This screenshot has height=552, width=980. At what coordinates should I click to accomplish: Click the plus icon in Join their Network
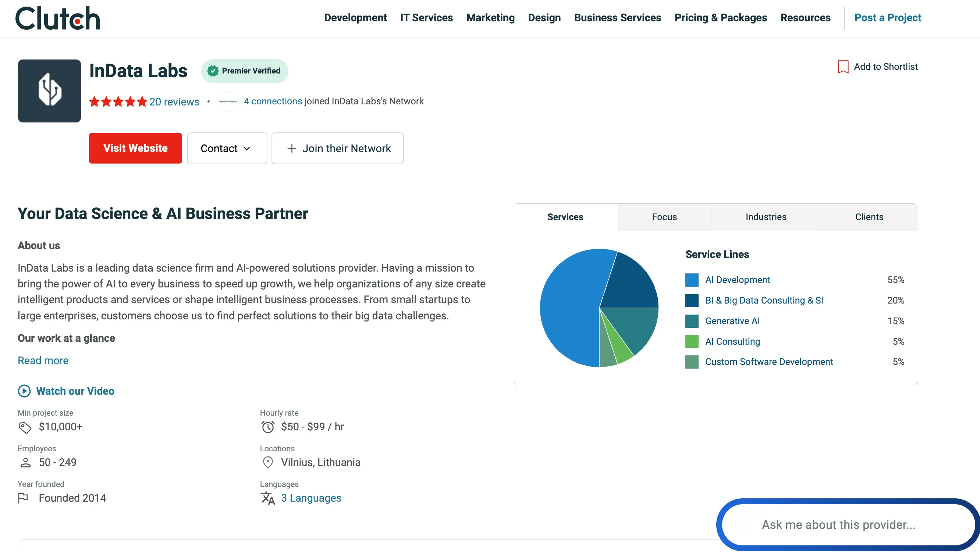tap(292, 148)
